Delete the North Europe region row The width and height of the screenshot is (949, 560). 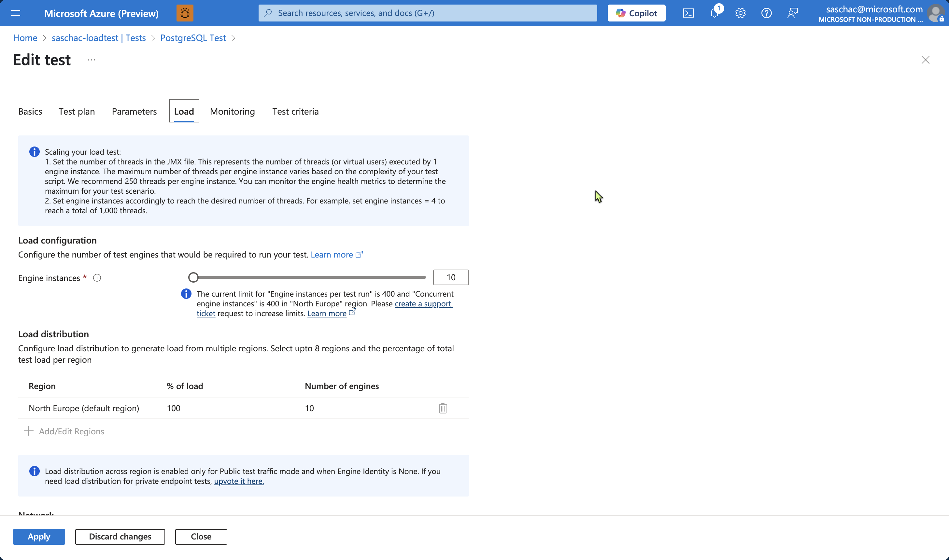point(443,408)
